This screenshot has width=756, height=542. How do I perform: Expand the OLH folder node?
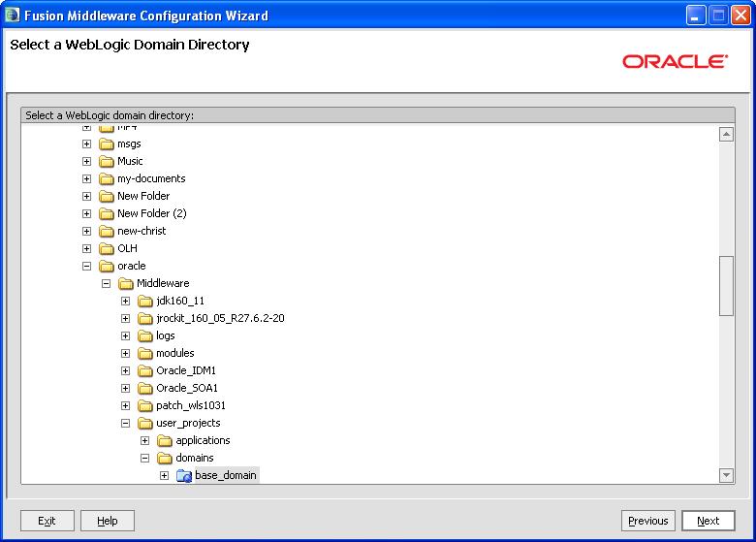pos(87,249)
